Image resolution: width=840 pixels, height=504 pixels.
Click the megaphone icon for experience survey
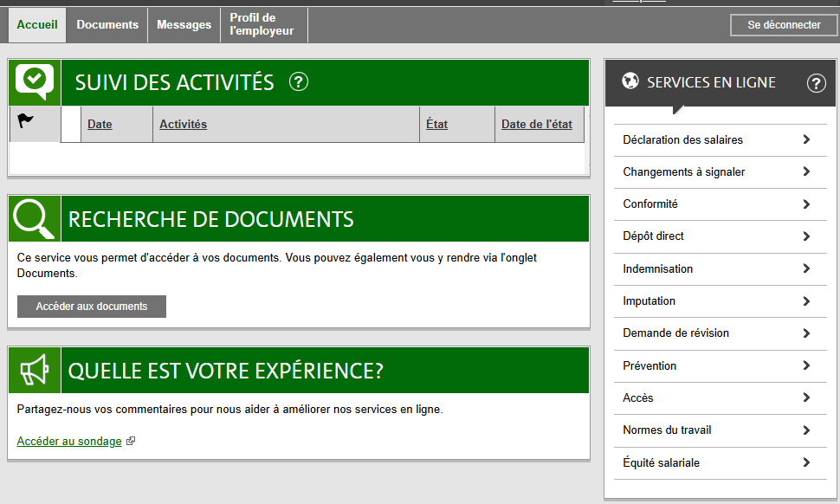pyautogui.click(x=35, y=371)
